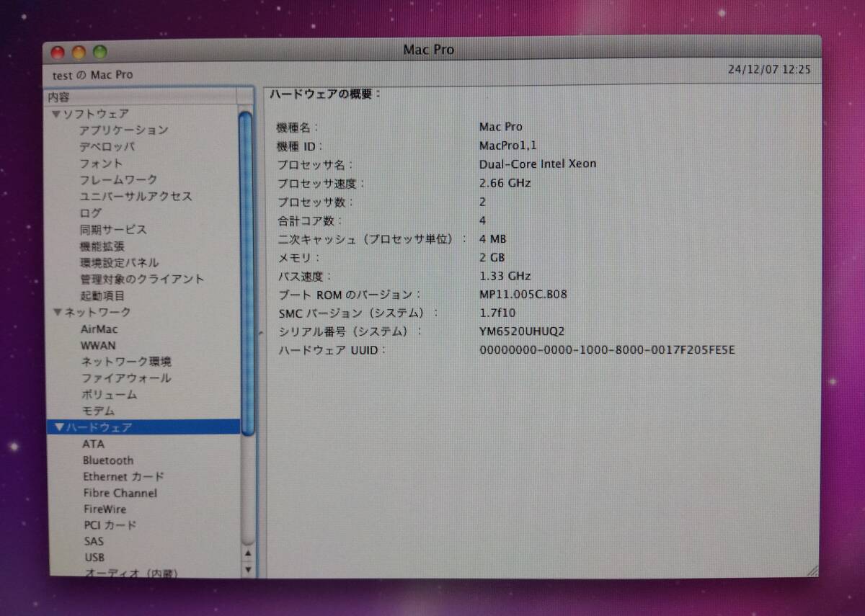Select ボリューム in the sidebar
865x616 pixels.
click(x=109, y=395)
